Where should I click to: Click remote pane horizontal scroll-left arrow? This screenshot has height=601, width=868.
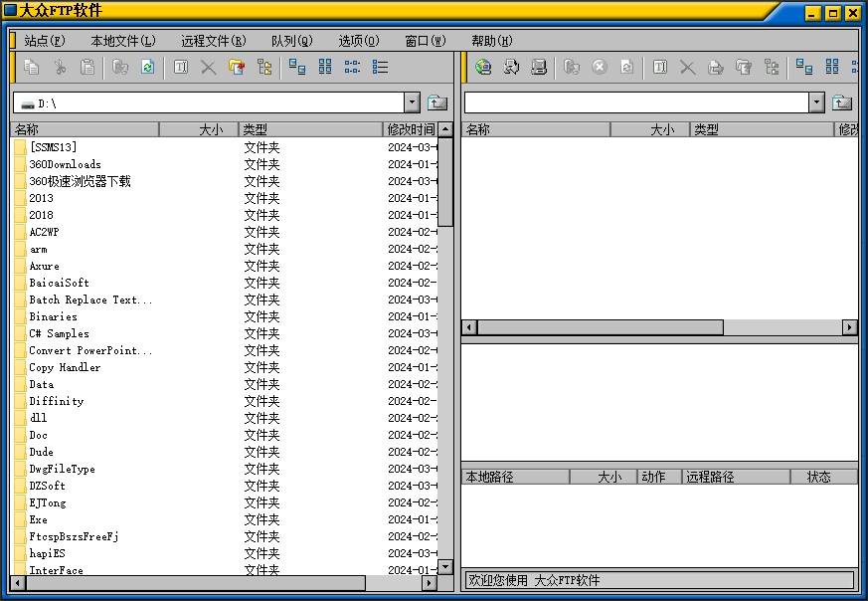click(x=469, y=327)
